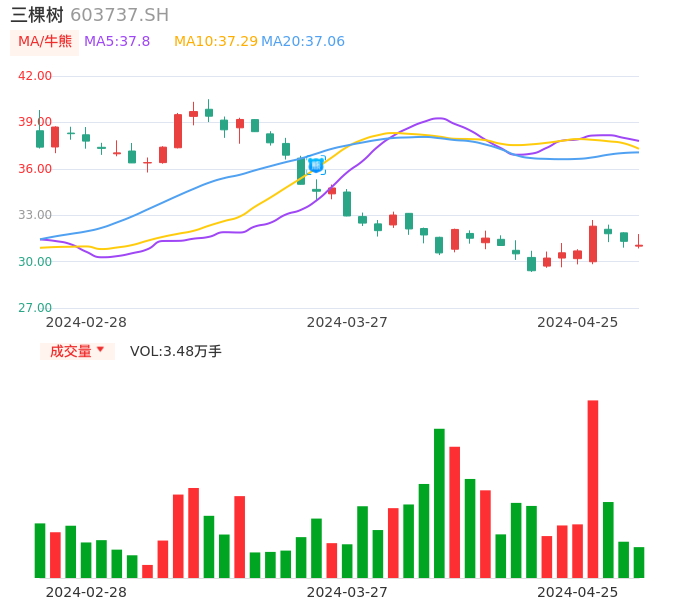Click the blue bear marker icon on chart
Image resolution: width=686 pixels, height=606 pixels.
pos(316,165)
